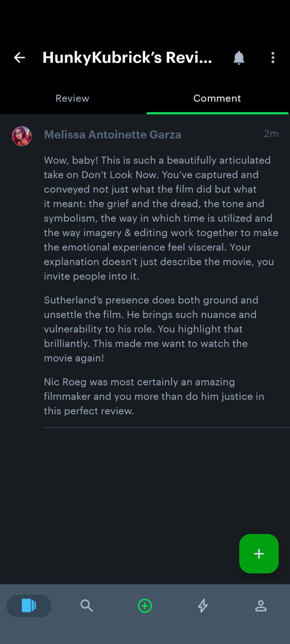Open the Films tab in the bottom navigation
This screenshot has height=644, width=290.
pos(29,606)
